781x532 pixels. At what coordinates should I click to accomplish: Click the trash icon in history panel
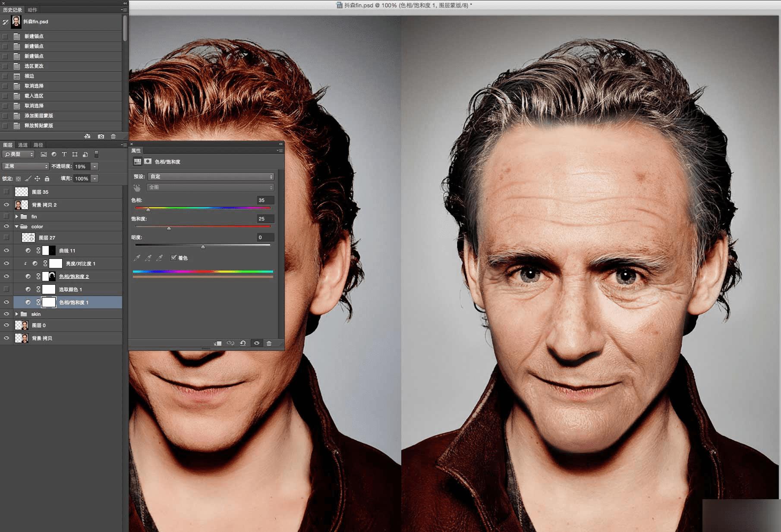pyautogui.click(x=113, y=136)
